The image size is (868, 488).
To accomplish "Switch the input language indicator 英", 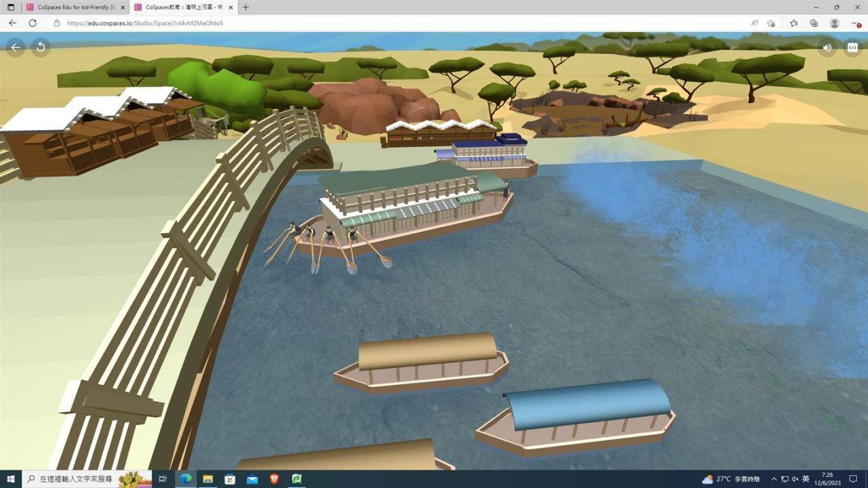I will coord(806,479).
